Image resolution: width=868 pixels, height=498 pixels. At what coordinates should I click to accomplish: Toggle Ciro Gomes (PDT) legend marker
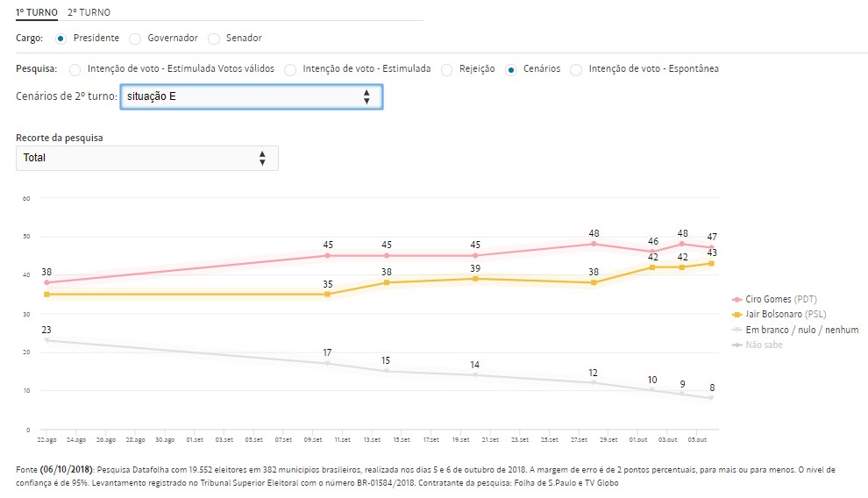[736, 300]
